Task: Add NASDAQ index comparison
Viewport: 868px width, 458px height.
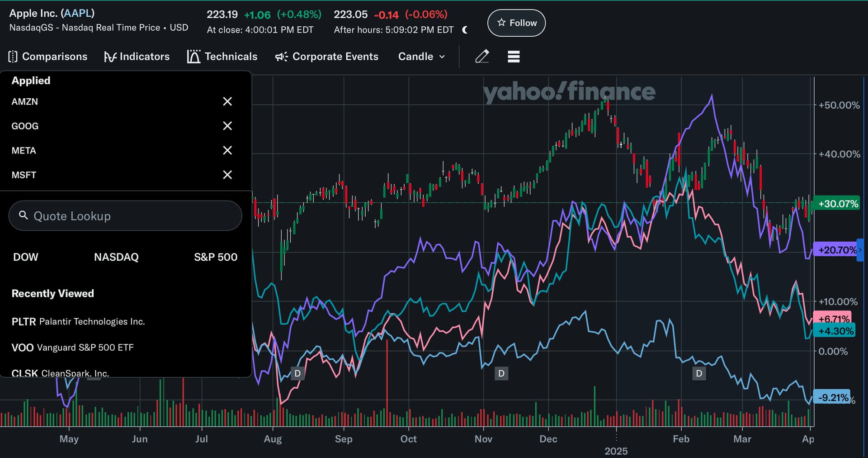Action: pyautogui.click(x=116, y=257)
